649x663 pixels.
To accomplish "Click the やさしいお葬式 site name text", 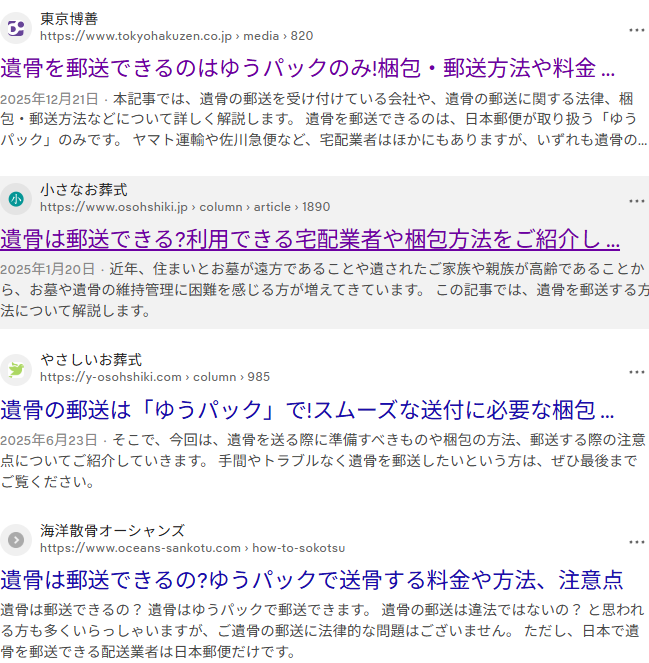I will [x=91, y=360].
